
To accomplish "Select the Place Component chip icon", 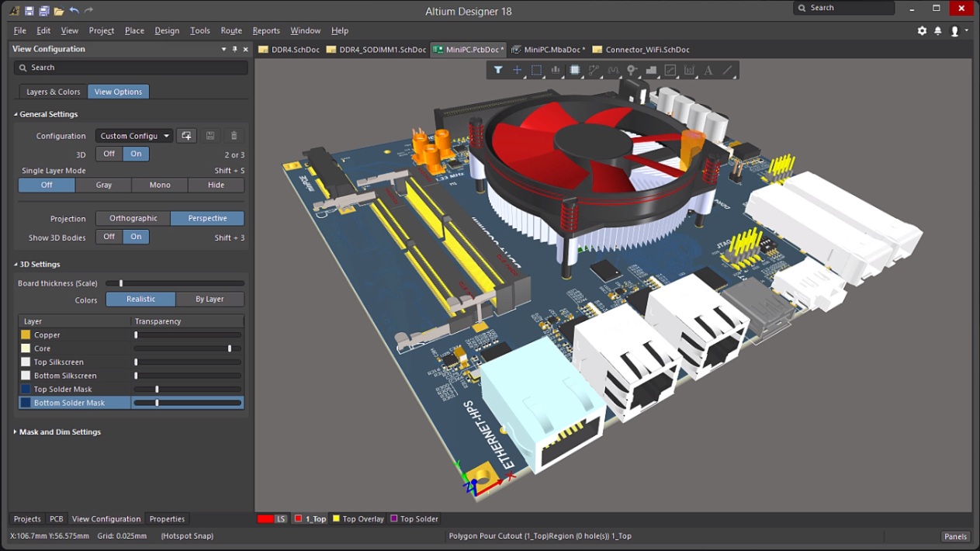I will pos(575,71).
